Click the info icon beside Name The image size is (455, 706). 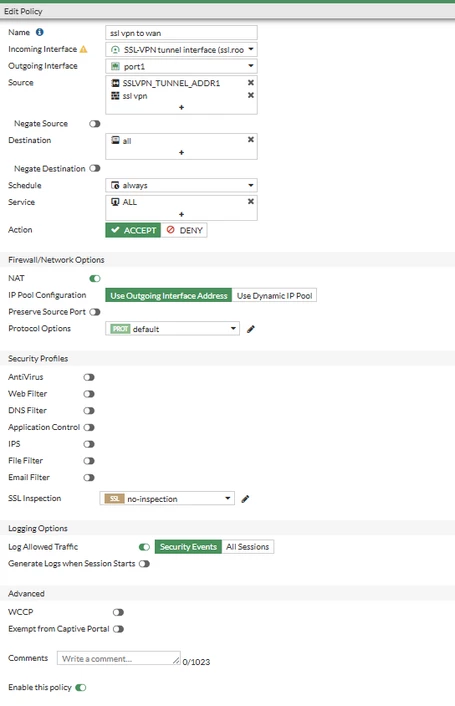pos(40,32)
